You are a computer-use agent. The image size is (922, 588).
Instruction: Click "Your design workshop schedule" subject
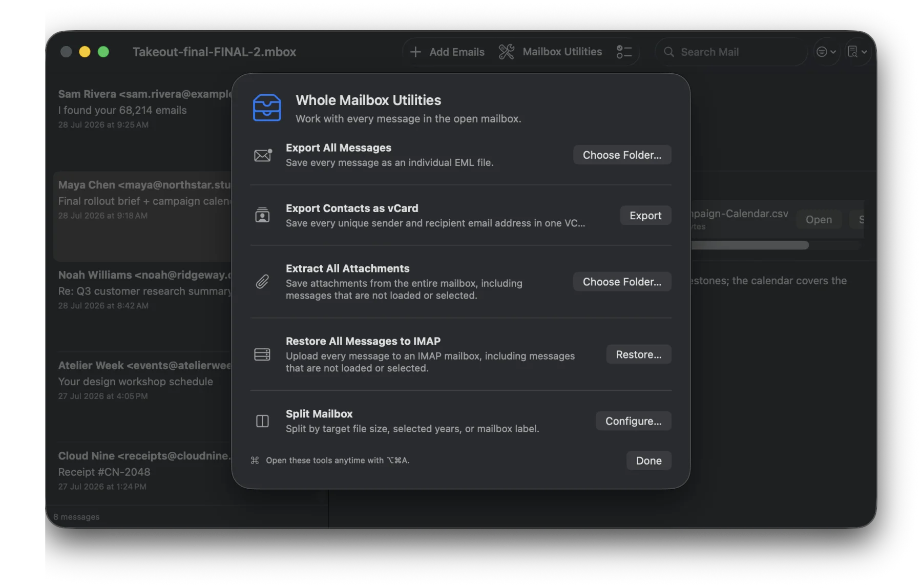tap(135, 382)
